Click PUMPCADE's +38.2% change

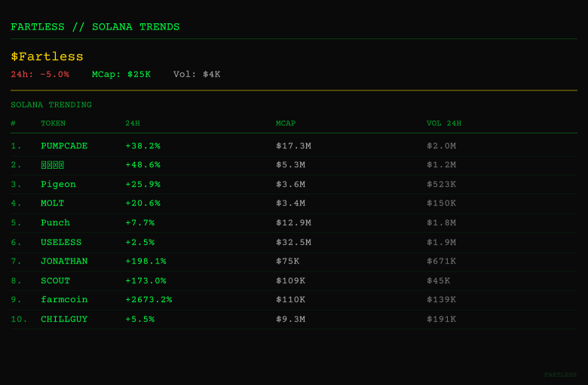pyautogui.click(x=143, y=146)
